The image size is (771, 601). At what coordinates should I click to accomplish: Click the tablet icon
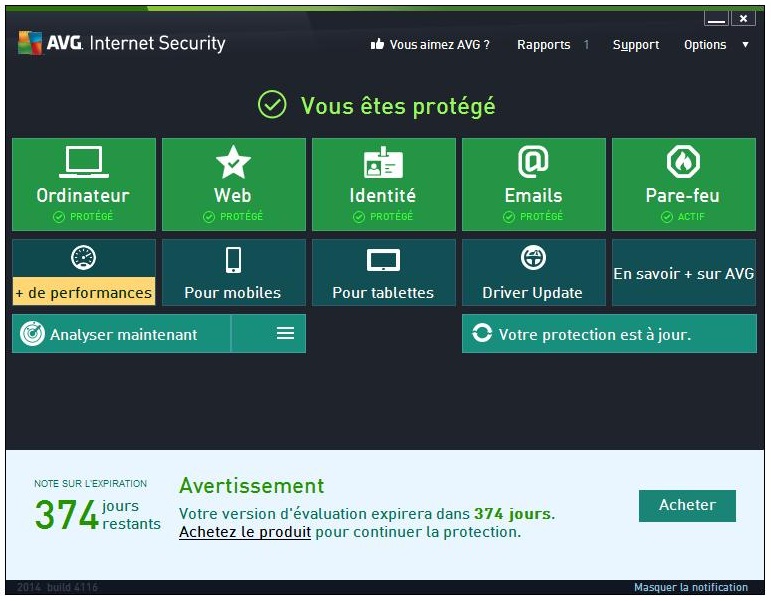(x=384, y=260)
